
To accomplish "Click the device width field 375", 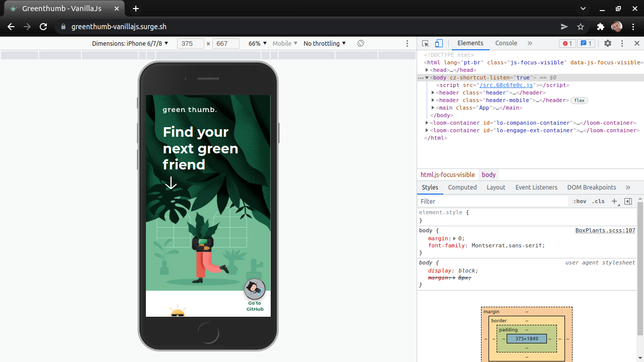I will tap(190, 43).
